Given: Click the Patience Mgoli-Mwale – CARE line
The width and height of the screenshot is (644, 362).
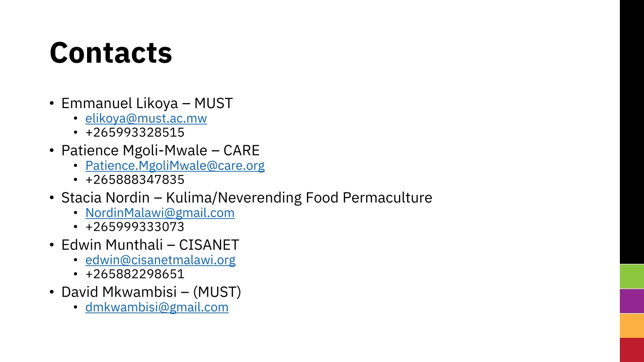Looking at the screenshot, I should pos(160,151).
